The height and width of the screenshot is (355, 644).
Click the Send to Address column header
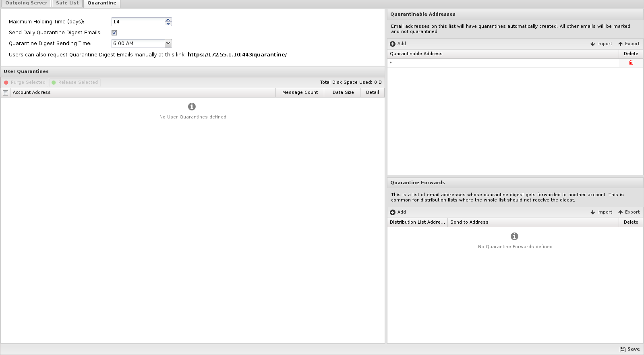point(533,222)
